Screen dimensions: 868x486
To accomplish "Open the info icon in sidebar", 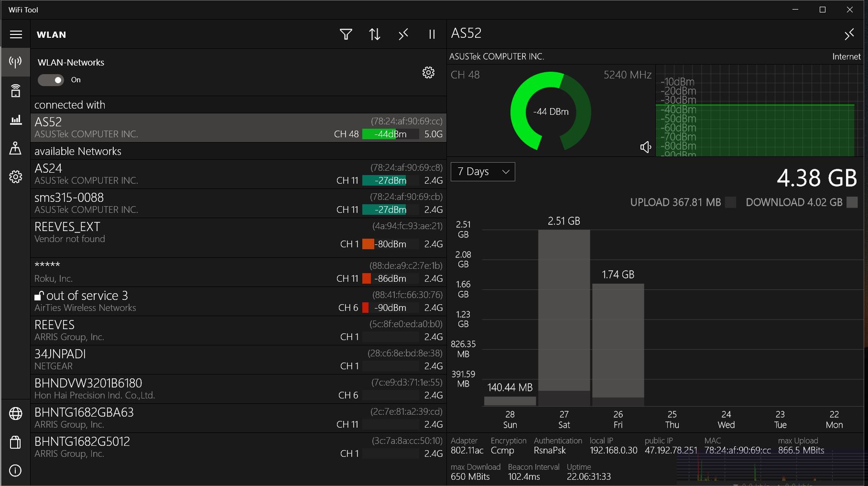I will (x=16, y=471).
